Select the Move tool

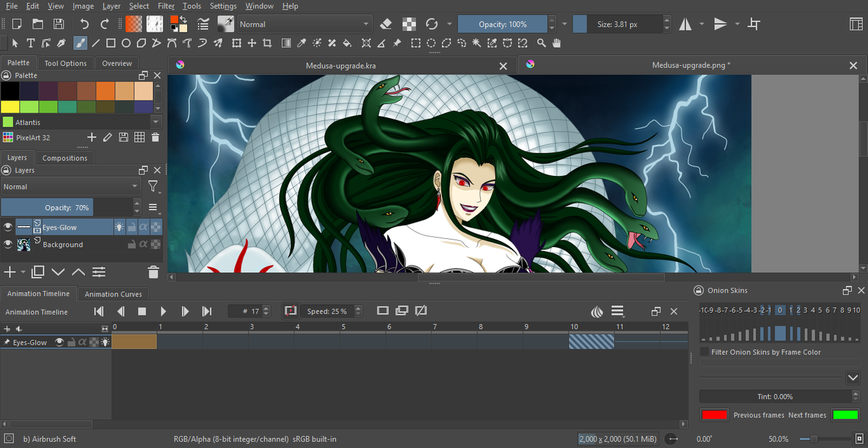tap(252, 43)
